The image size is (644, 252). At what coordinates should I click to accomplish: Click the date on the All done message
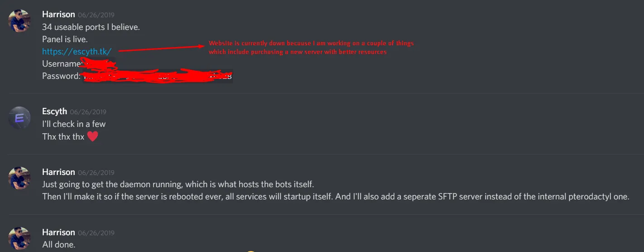point(96,233)
